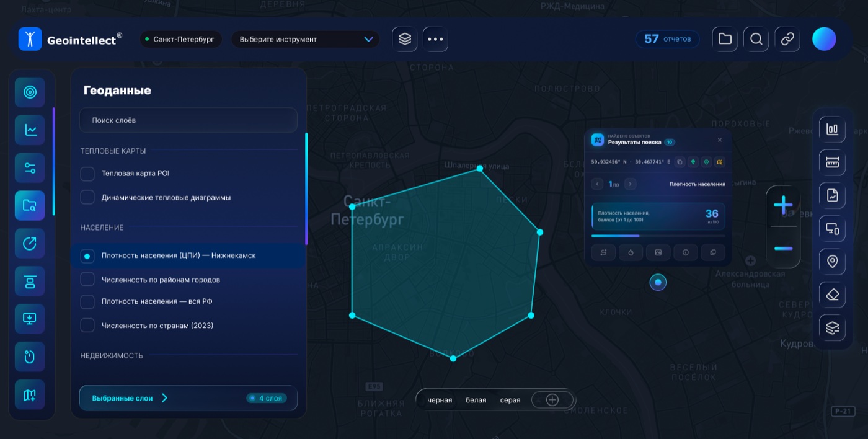Toggle Плотность населения — вся РФ checkbox
The image size is (868, 439).
87,301
